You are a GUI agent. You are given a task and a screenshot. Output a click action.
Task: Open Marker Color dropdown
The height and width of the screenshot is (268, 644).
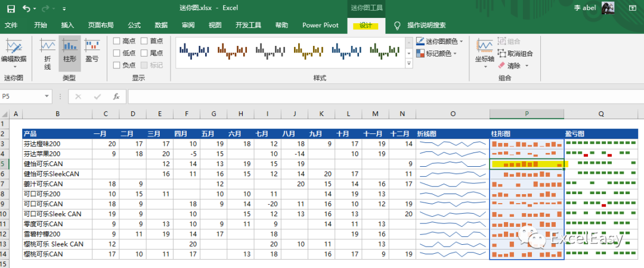[436, 54]
